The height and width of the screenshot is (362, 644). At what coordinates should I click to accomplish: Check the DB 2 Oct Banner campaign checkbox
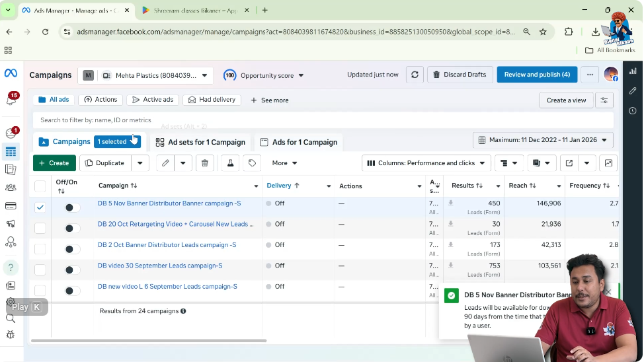point(40,249)
